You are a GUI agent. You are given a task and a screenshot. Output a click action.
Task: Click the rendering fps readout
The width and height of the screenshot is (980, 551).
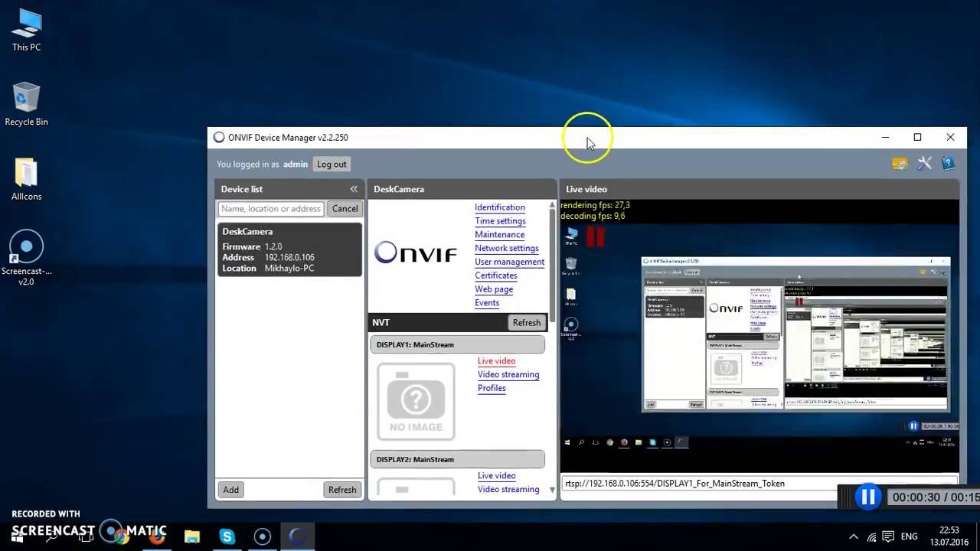tap(595, 205)
